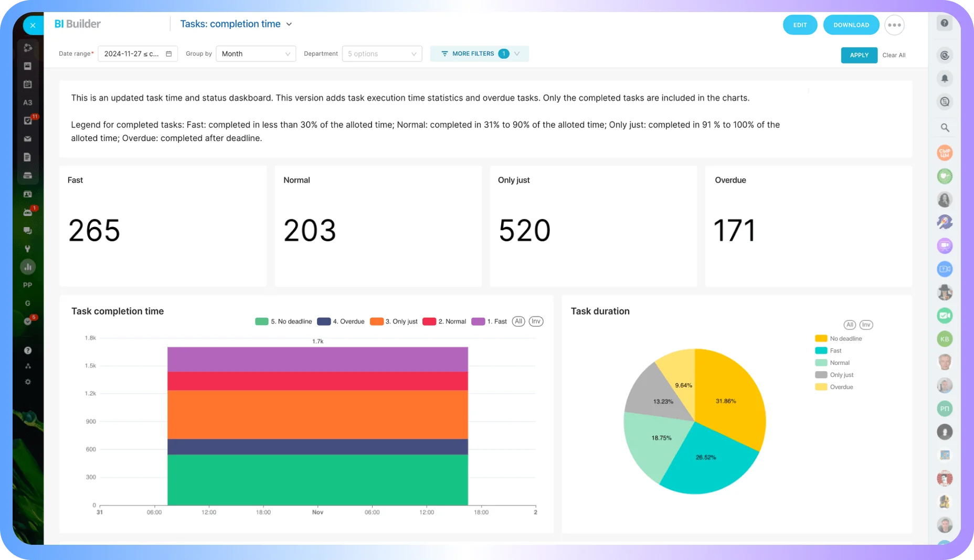Expand the More Filters panel
This screenshot has height=560, width=974.
(479, 53)
